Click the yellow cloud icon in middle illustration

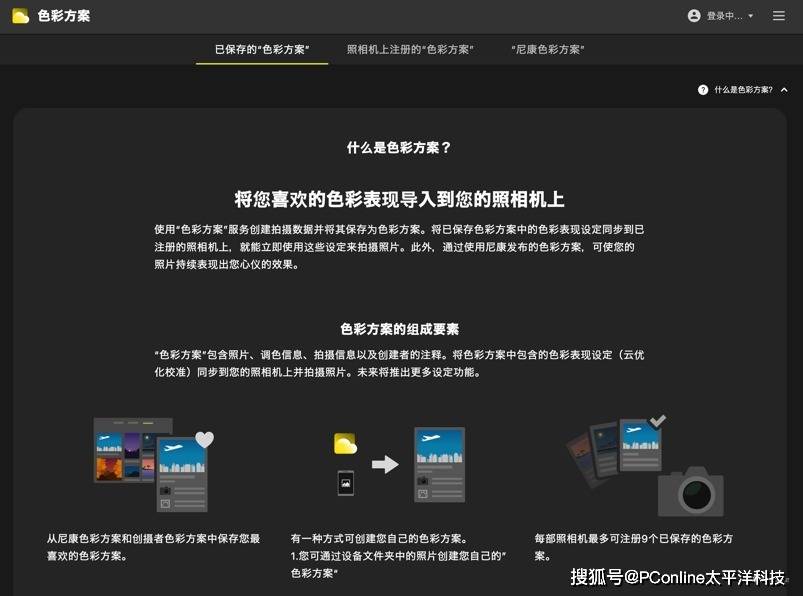click(345, 444)
